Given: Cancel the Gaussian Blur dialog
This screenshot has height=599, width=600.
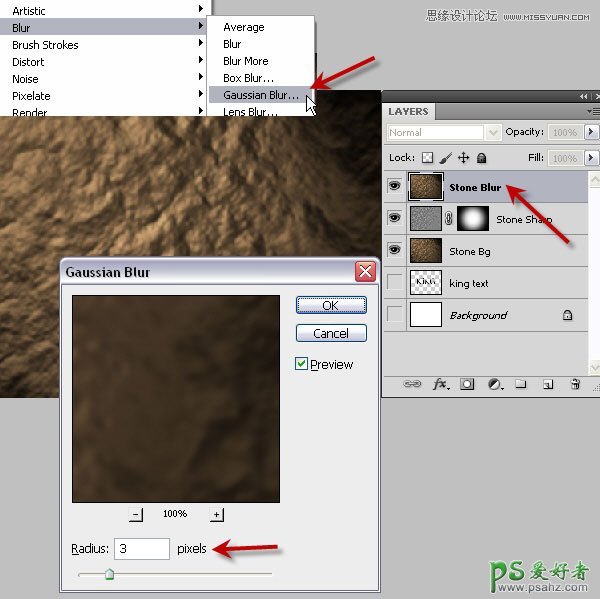Looking at the screenshot, I should pos(331,333).
